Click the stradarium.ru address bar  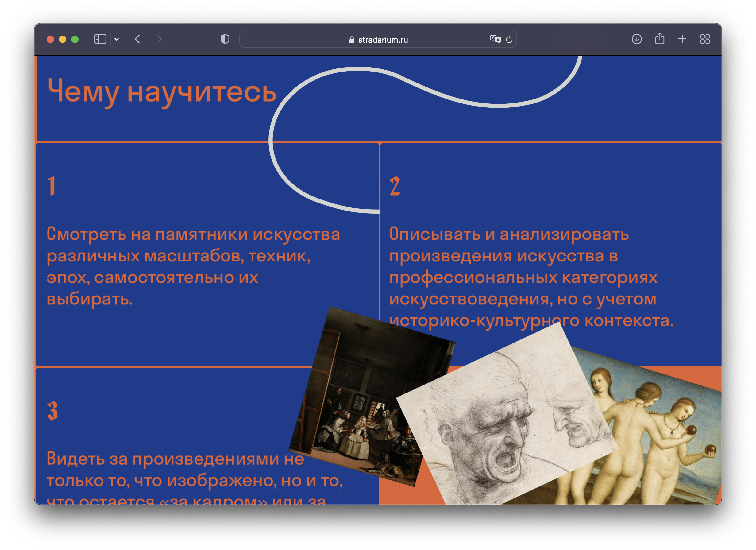click(383, 40)
